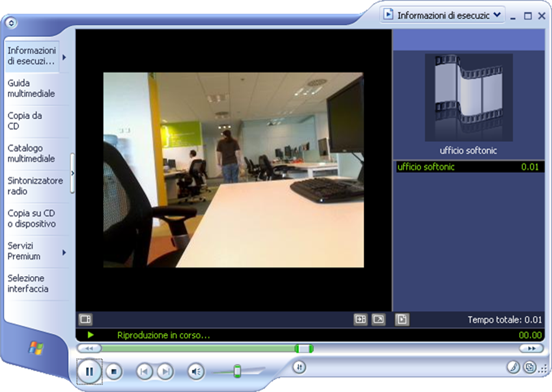Close the Media Player window

[x=542, y=16]
